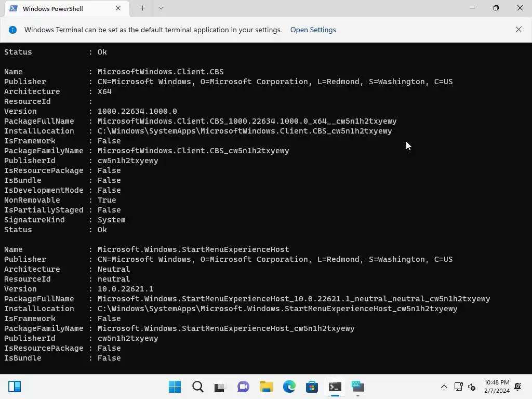The height and width of the screenshot is (399, 532).
Task: Click the StartMenuExperienceHost PackageFullName value
Action: click(294, 299)
